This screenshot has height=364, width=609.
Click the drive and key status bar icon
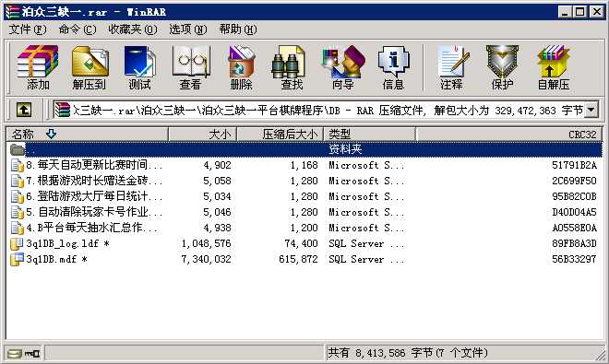(x=24, y=354)
